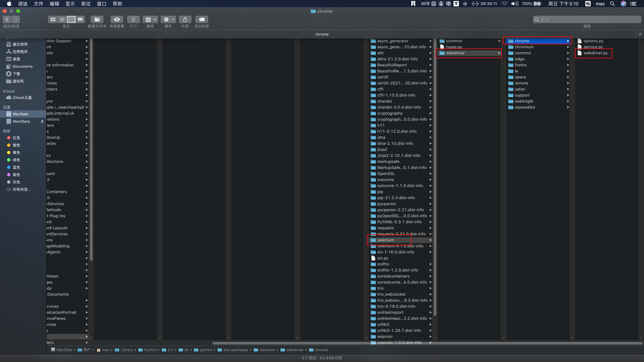Click site-packages in the path bar
The image size is (644, 362).
click(235, 350)
